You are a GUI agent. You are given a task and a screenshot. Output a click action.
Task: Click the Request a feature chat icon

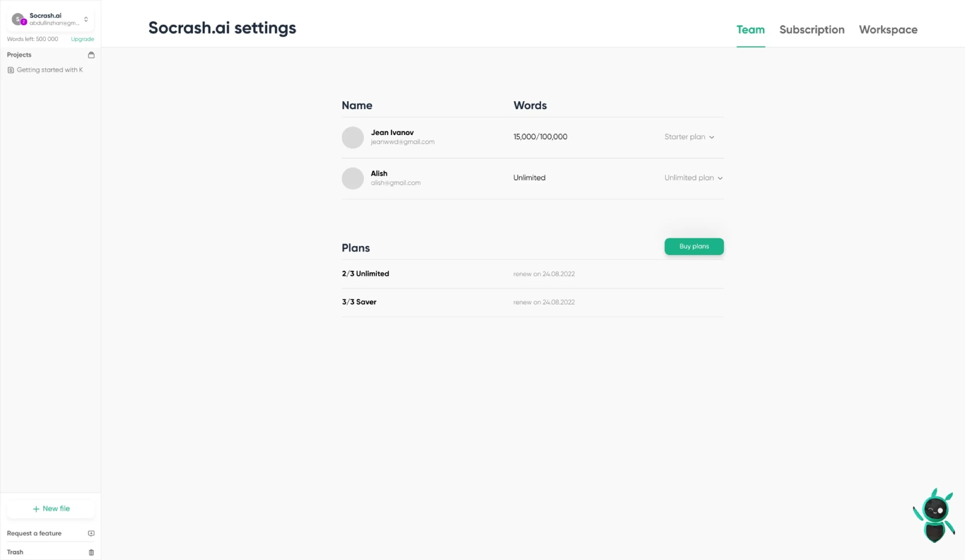91,533
